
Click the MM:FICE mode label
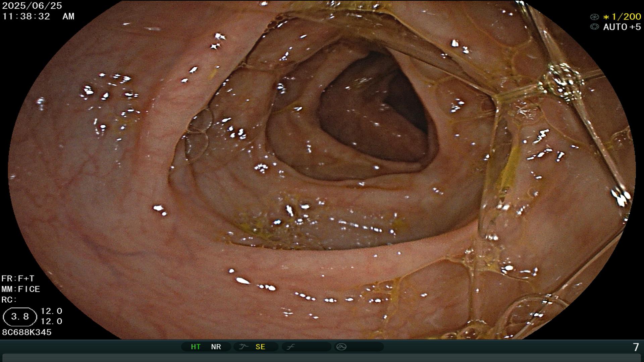pos(21,289)
